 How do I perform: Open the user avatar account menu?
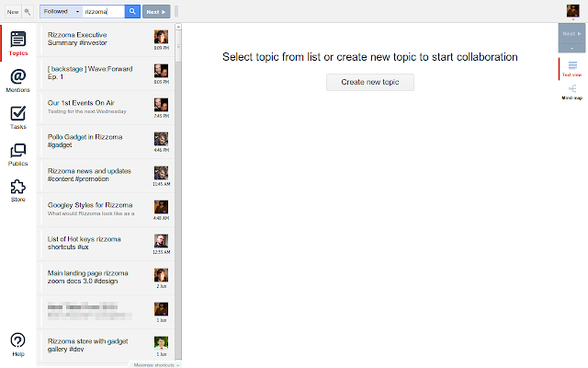tap(573, 11)
